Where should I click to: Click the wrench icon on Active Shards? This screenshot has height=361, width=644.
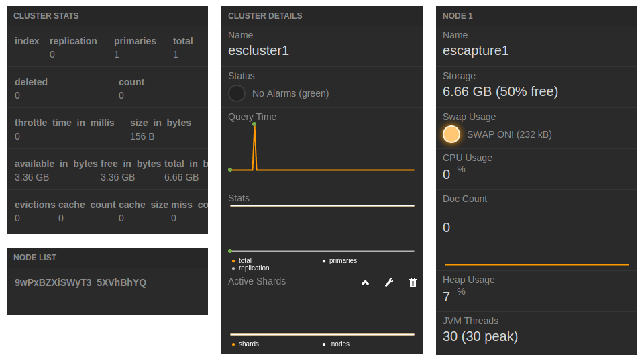click(x=388, y=282)
